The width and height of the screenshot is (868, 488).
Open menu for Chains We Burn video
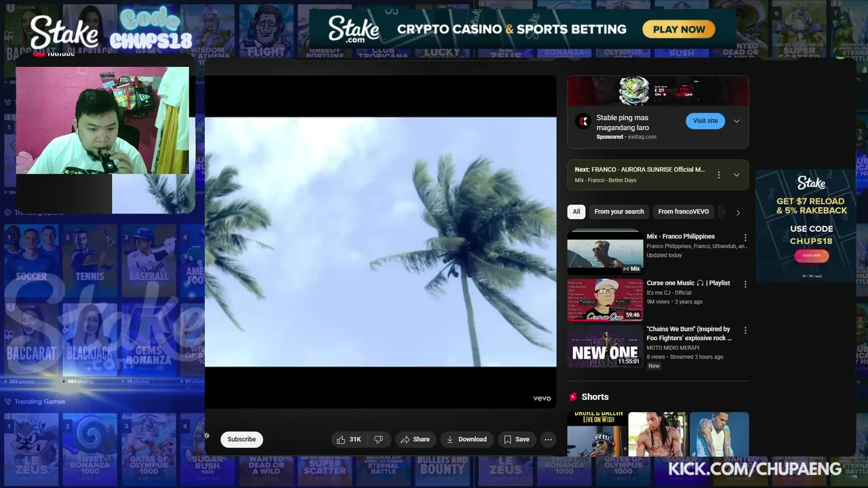[x=745, y=330]
